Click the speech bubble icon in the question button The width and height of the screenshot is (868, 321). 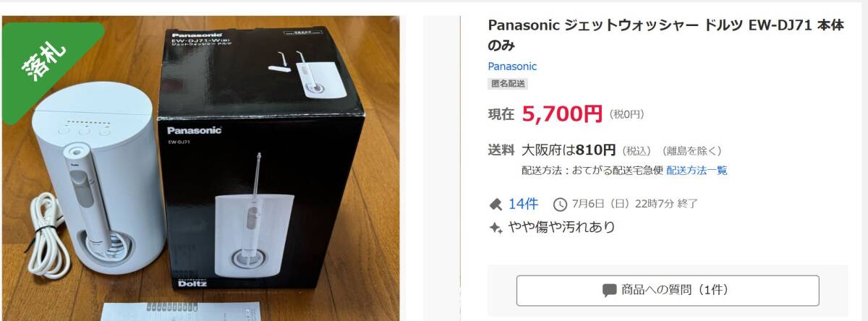[609, 291]
